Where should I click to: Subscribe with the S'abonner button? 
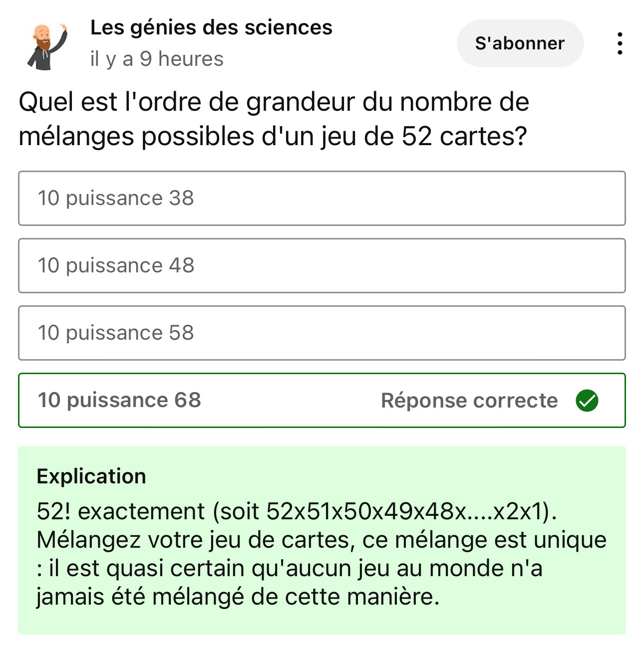coord(520,43)
